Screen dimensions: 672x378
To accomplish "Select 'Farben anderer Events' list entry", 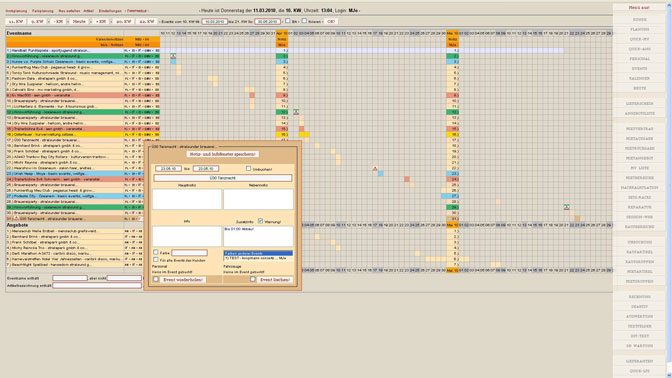I will (x=258, y=253).
